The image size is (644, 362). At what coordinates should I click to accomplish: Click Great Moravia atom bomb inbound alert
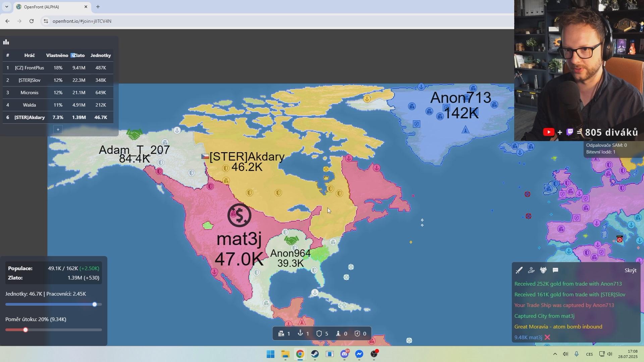click(558, 326)
